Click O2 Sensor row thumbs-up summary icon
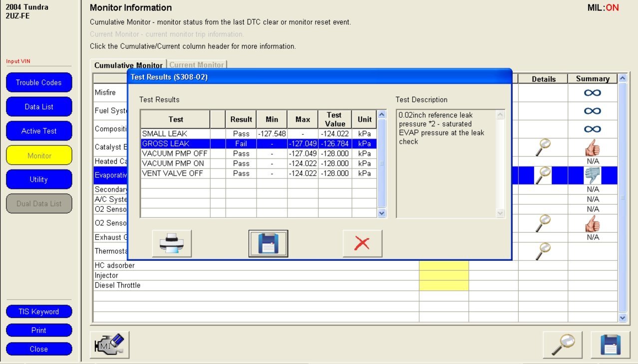Screen dimensions: 638x364 (593, 223)
